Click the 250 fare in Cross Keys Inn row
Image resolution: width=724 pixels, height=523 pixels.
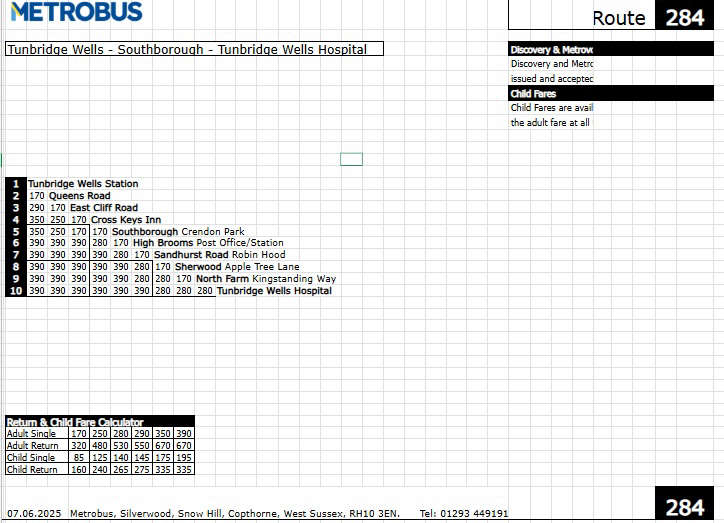(58, 220)
